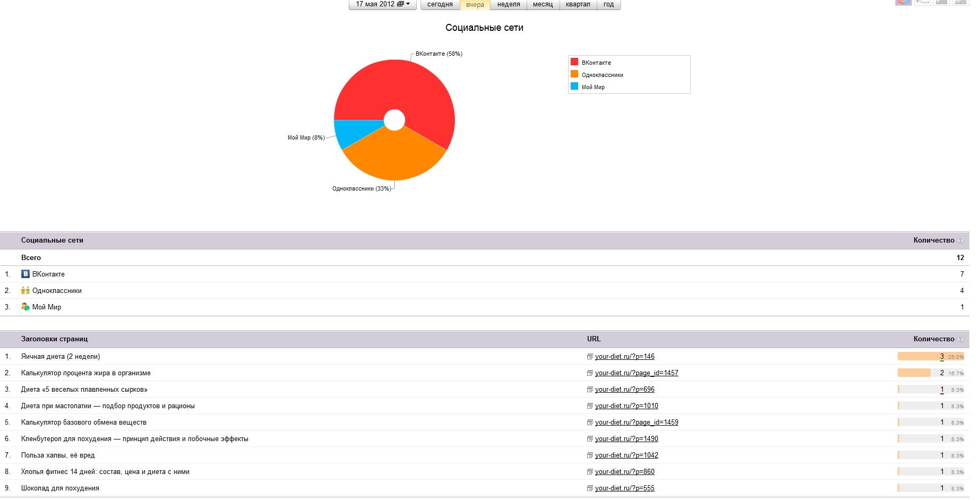
Task: Click the red ВКонтакте legend swatch
Action: pos(574,62)
